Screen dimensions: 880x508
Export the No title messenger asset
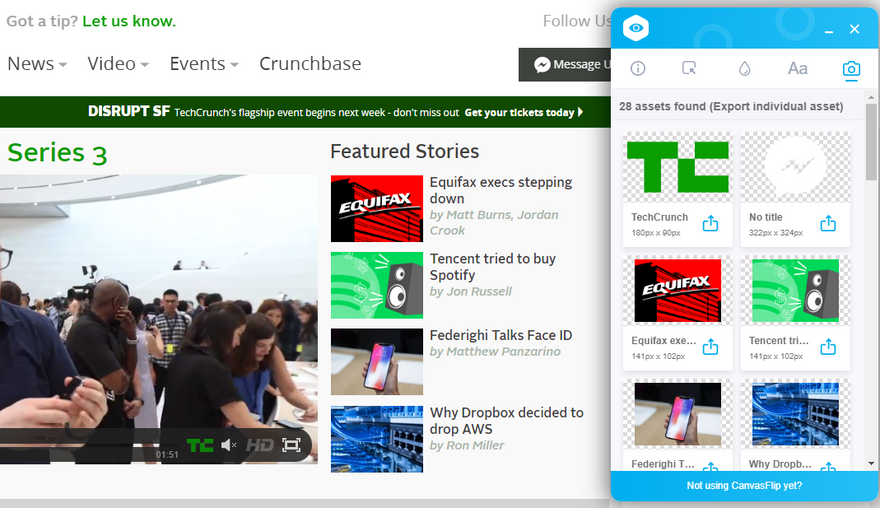pos(828,223)
